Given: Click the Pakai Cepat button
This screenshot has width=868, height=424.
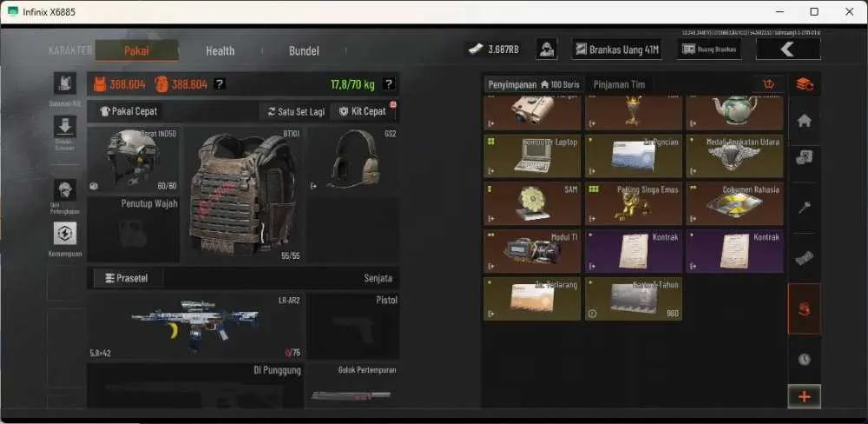Looking at the screenshot, I should pyautogui.click(x=129, y=111).
